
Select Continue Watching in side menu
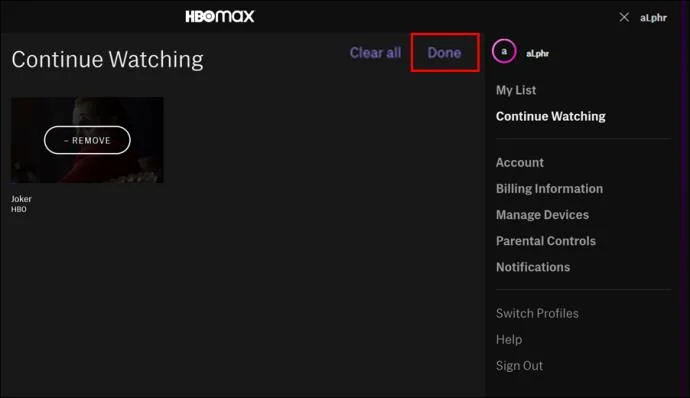551,116
